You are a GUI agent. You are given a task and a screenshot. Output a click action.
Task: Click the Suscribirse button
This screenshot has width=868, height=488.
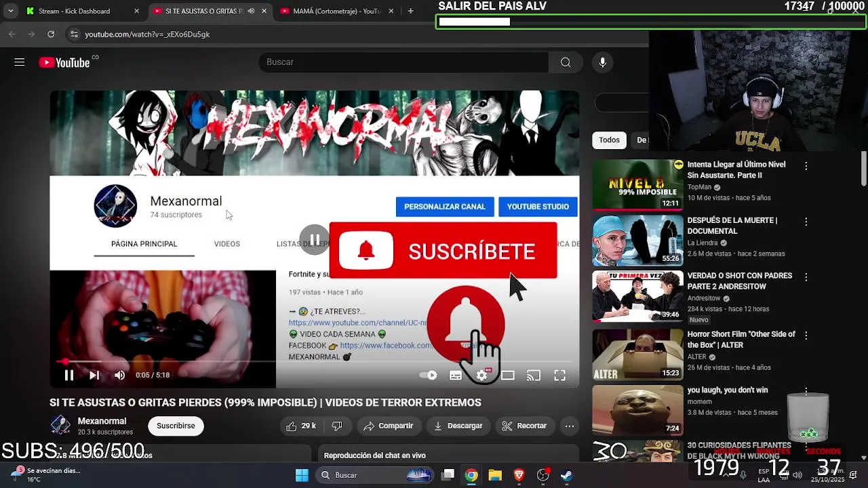(x=176, y=426)
